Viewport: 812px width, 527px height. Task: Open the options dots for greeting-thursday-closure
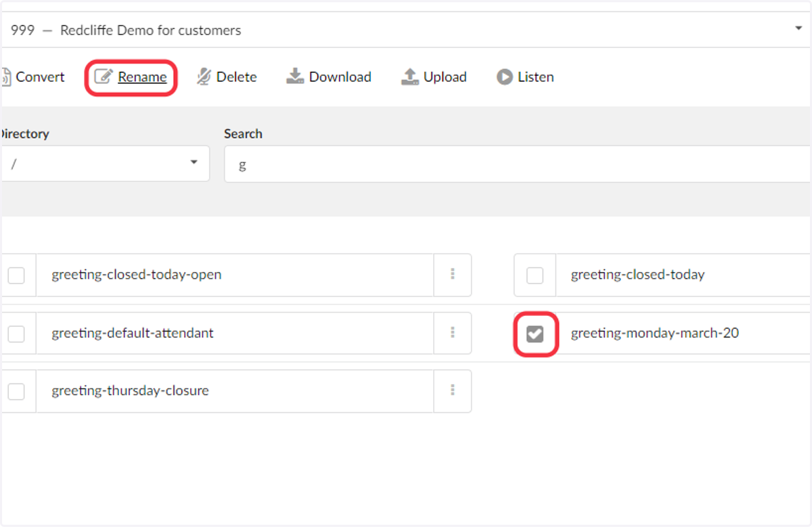(x=453, y=390)
